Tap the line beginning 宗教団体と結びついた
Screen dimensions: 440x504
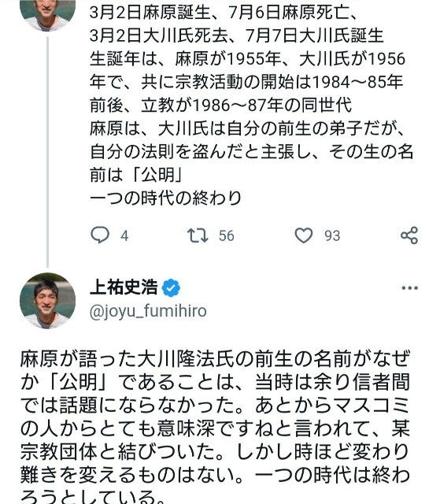point(215,451)
